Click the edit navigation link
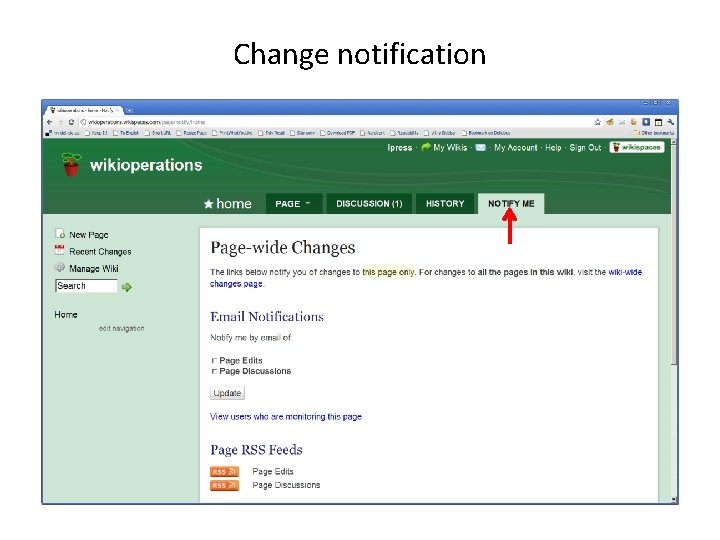Image resolution: width=720 pixels, height=540 pixels. coord(121,328)
